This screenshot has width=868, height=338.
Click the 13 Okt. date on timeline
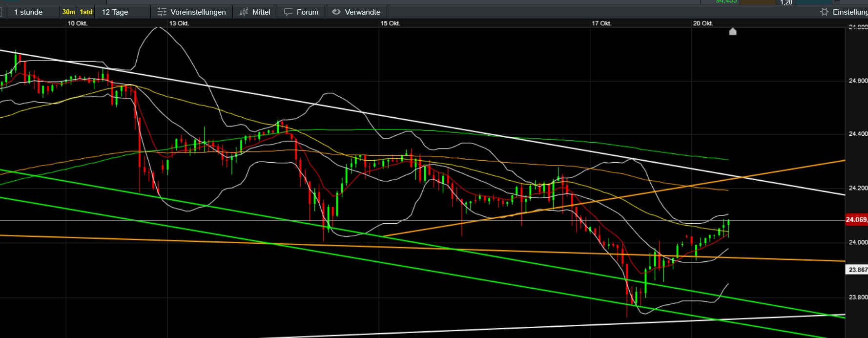[179, 23]
